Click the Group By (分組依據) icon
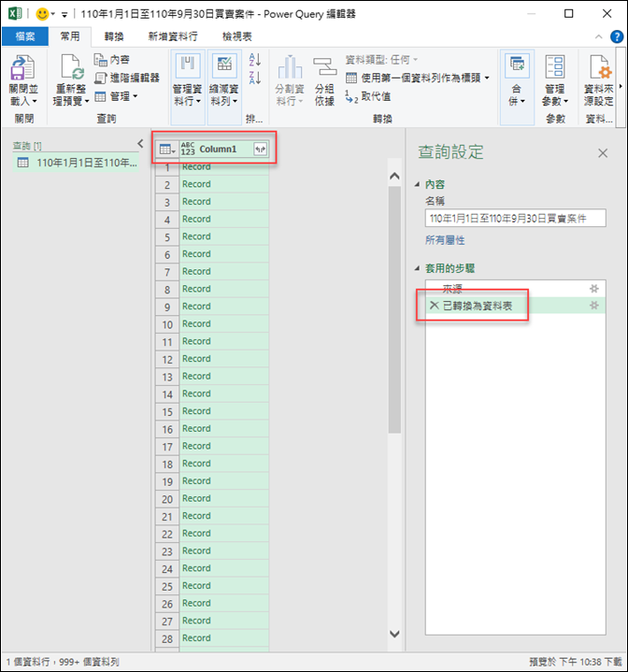Screen dimensions: 628x672 [324, 67]
